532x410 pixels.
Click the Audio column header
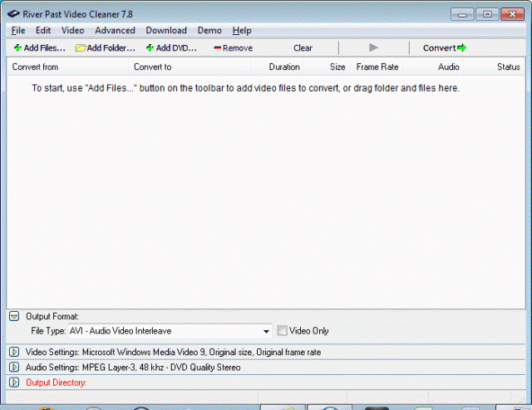(433, 67)
